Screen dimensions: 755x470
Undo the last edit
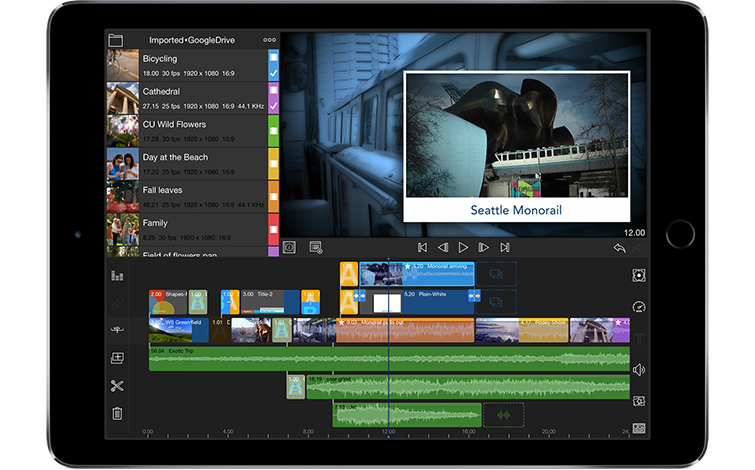[x=620, y=247]
